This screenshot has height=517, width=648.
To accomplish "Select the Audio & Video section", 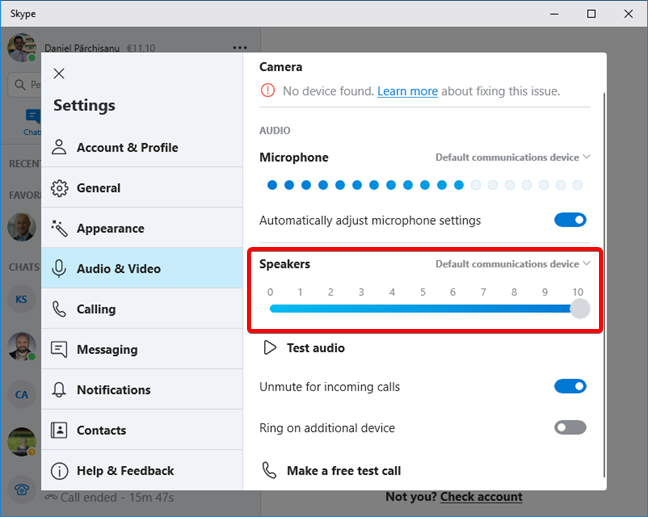I will pos(142,269).
